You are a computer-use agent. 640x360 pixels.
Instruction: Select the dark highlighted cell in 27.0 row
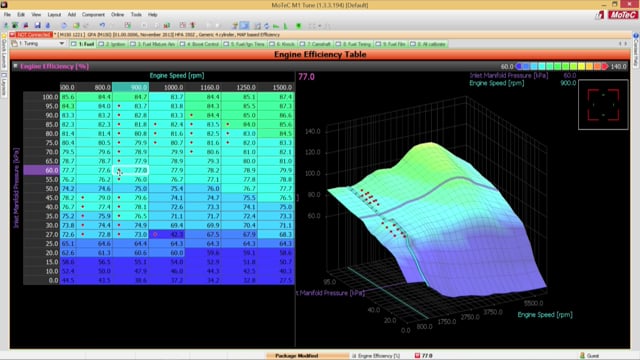[167, 234]
